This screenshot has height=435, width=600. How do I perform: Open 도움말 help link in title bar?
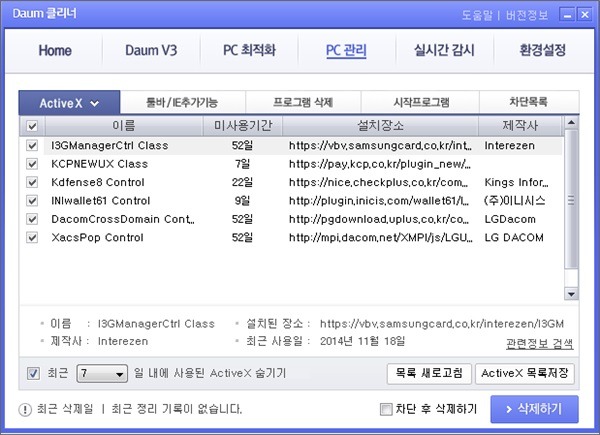click(x=477, y=15)
